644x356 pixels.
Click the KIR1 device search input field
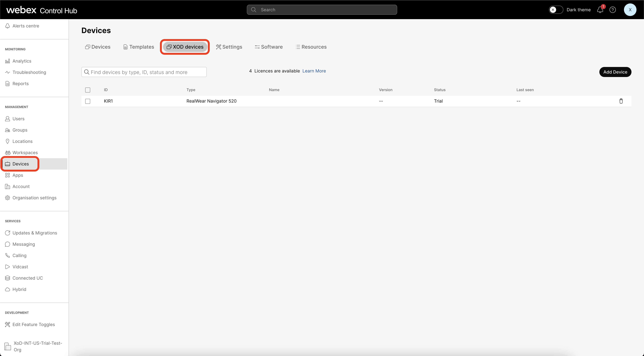coord(144,72)
